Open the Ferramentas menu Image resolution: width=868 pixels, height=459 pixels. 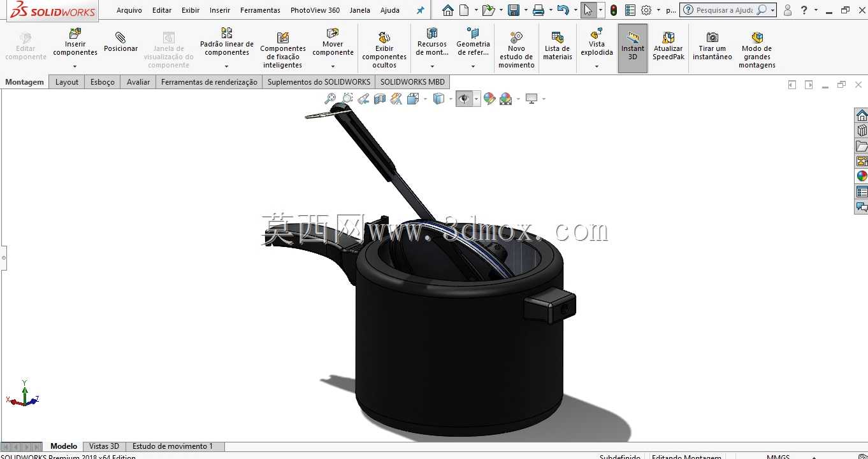(260, 10)
